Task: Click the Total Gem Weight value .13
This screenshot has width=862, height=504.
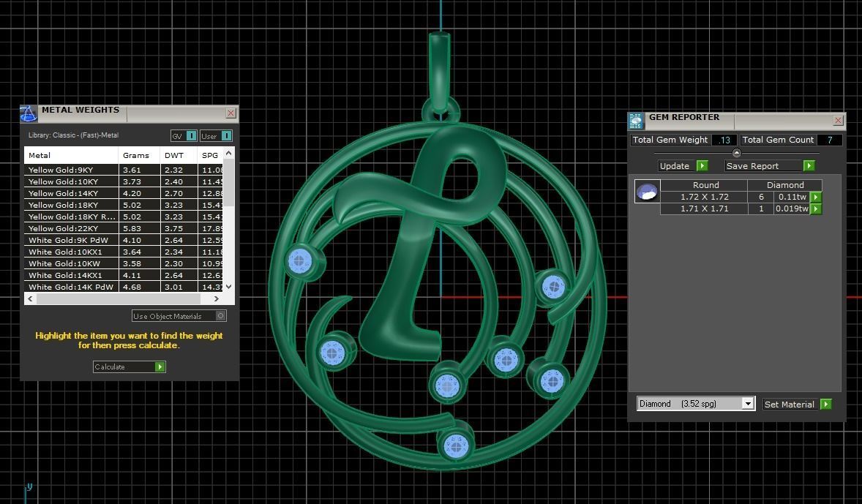Action: [x=724, y=140]
